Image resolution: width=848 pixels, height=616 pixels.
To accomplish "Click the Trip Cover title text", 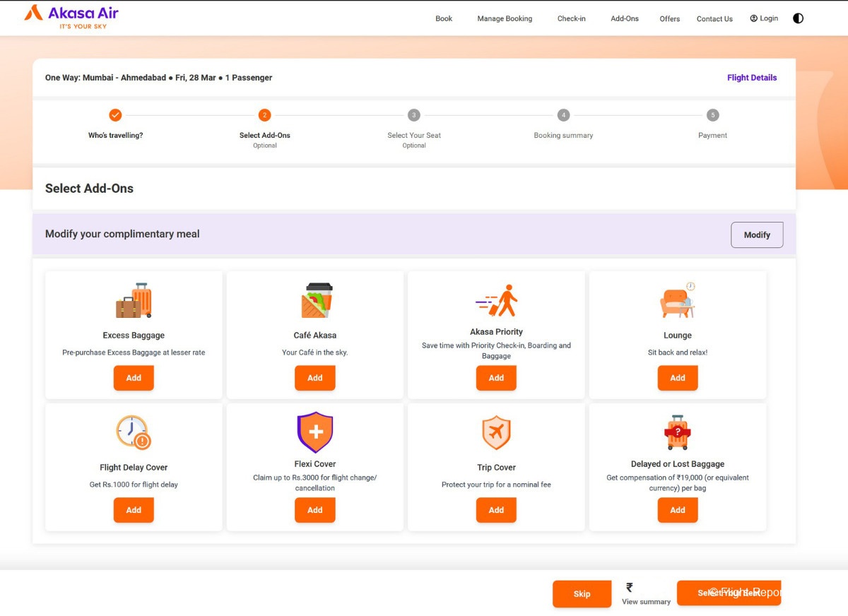I will coord(496,468).
